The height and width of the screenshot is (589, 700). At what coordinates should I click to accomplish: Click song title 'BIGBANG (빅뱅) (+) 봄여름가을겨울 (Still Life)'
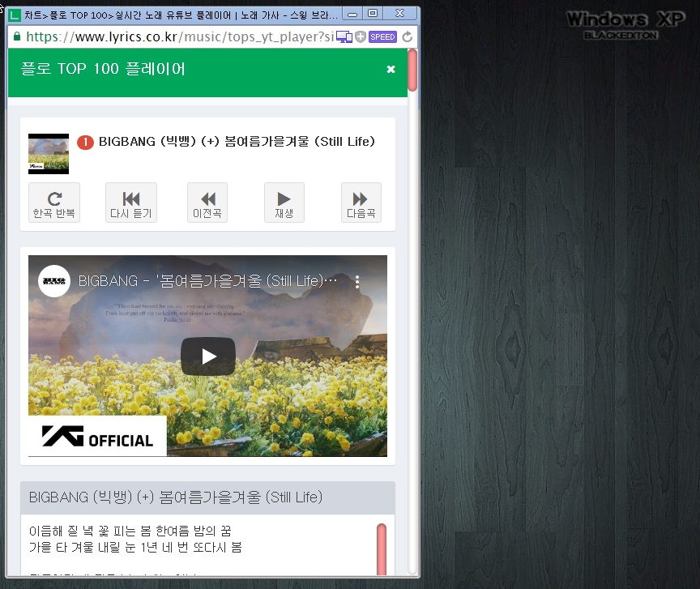[237, 142]
